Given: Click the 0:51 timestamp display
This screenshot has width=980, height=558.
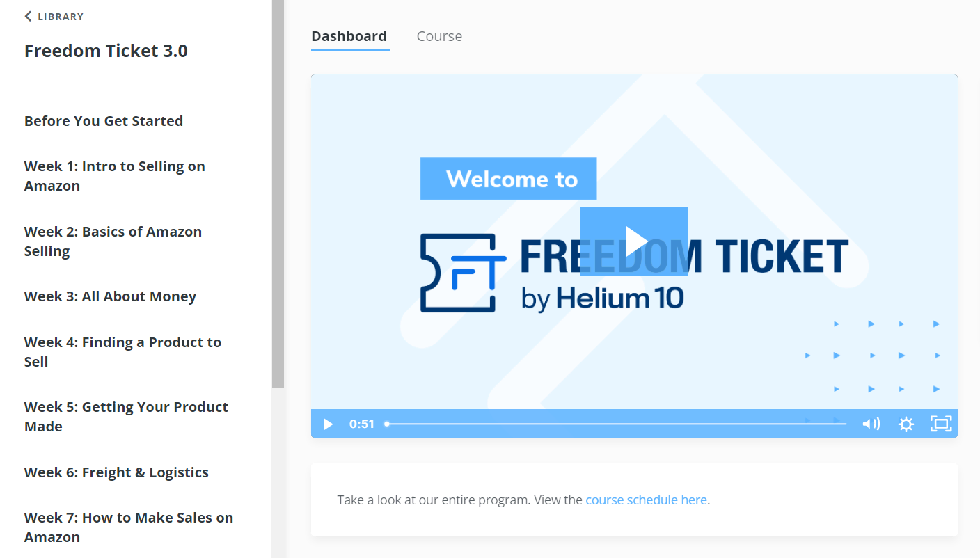Looking at the screenshot, I should 362,423.
